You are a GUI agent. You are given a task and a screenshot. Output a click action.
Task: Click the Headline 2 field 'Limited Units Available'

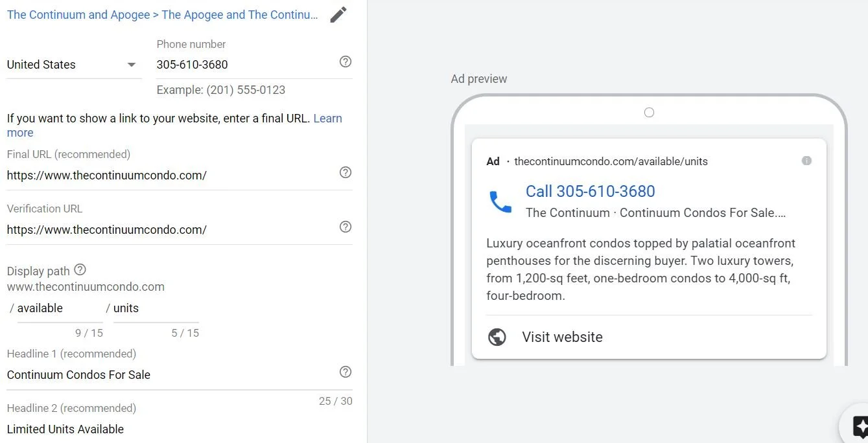point(179,429)
